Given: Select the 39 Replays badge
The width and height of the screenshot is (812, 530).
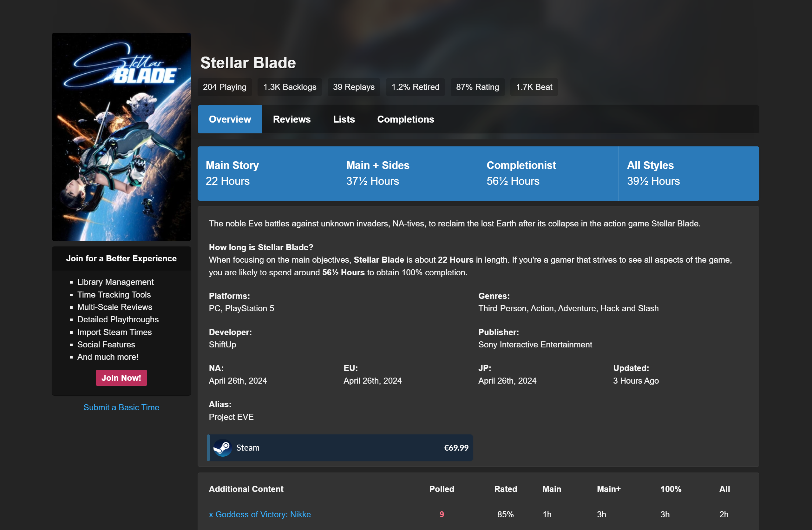Looking at the screenshot, I should 353,87.
